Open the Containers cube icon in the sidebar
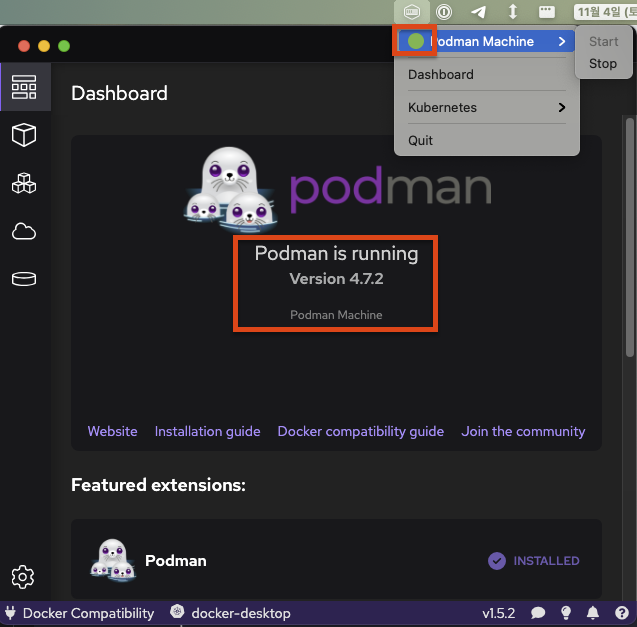This screenshot has width=637, height=627. pos(24,135)
